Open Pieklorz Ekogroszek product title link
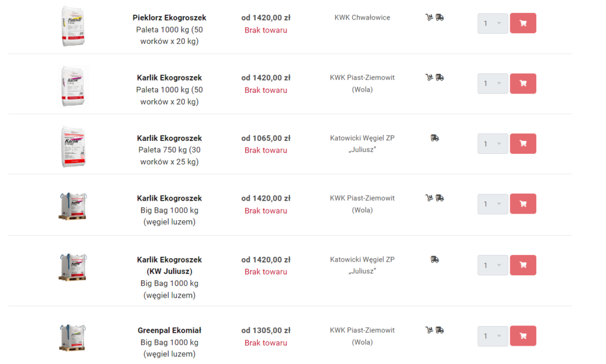Image resolution: width=606 pixels, height=364 pixels. [x=169, y=18]
